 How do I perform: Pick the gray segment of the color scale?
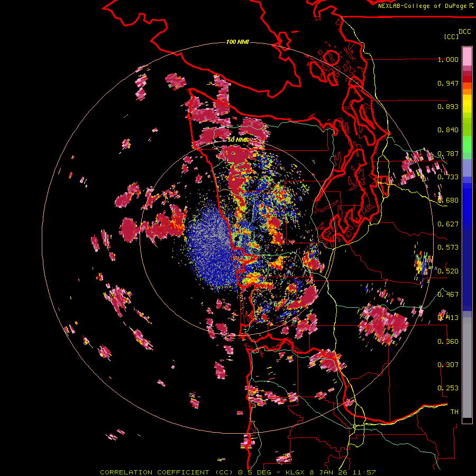467,368
